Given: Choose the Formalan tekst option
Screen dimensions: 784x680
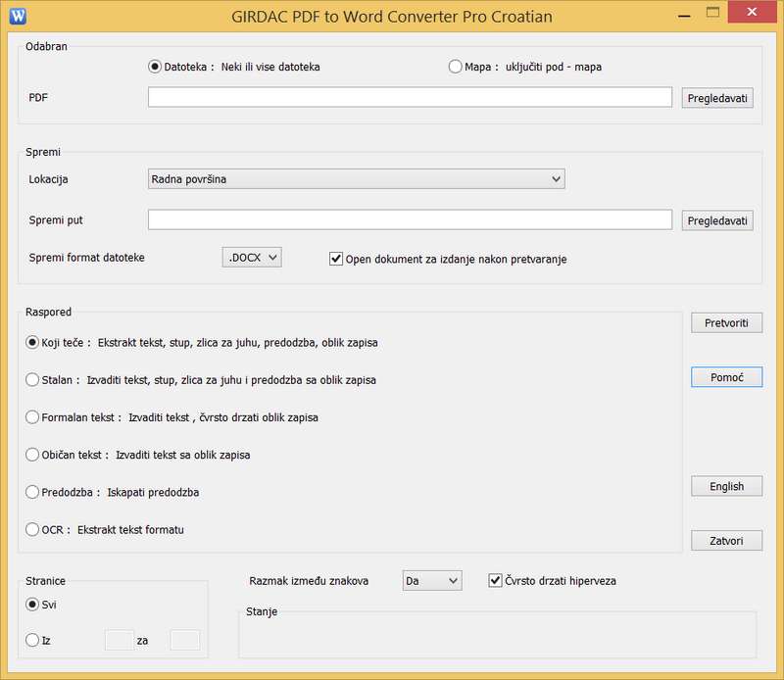Looking at the screenshot, I should click(32, 416).
